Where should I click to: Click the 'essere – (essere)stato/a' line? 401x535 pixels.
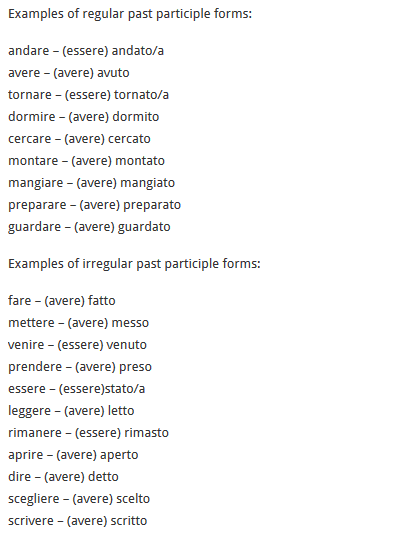click(x=76, y=389)
